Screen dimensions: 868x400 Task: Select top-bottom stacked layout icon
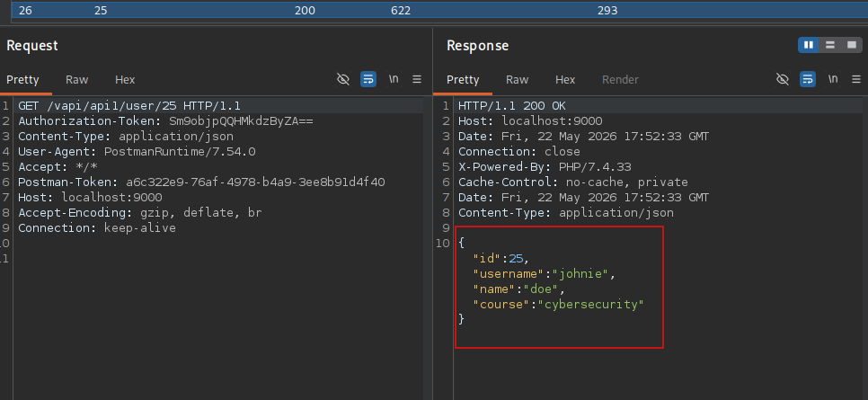pos(829,46)
